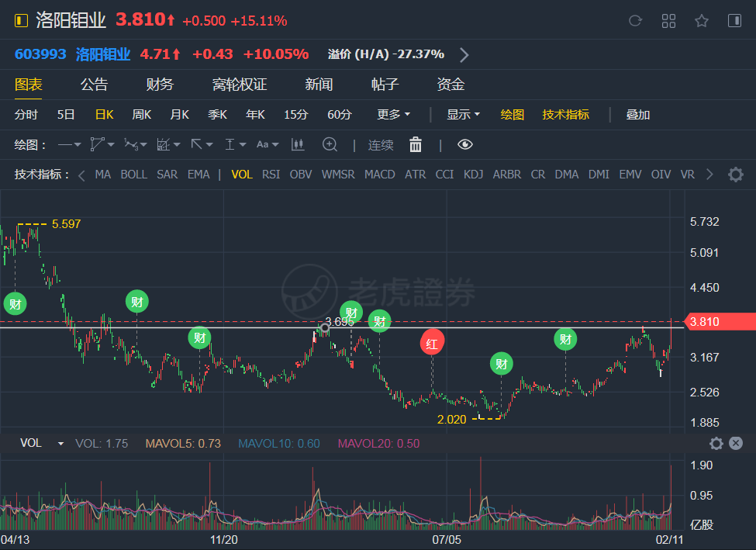Add stock to favorites with star icon
Screen dimensions: 756x550
click(x=702, y=21)
